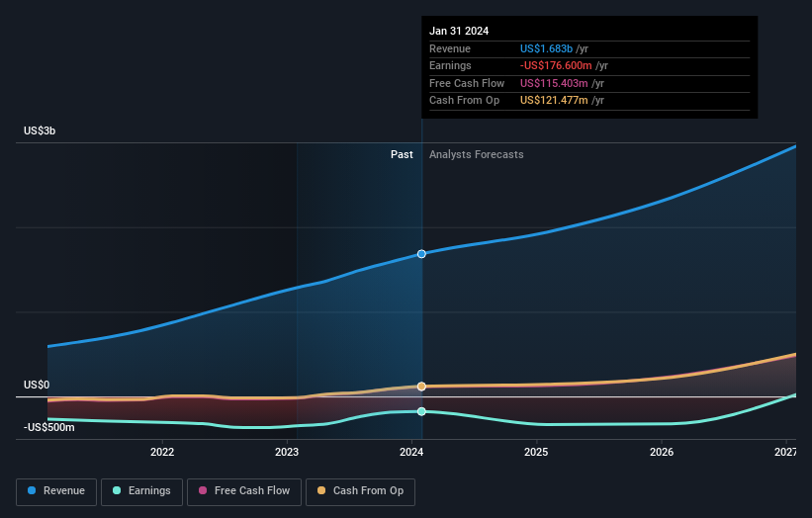Click the US$115.403m free cash flow value
Viewport: 812px width, 518px height.
coord(554,83)
